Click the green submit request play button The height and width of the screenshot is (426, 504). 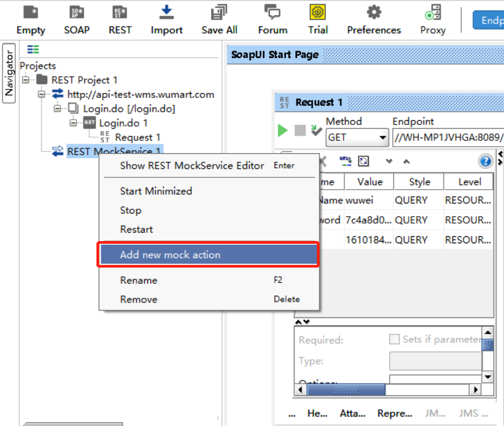282,130
